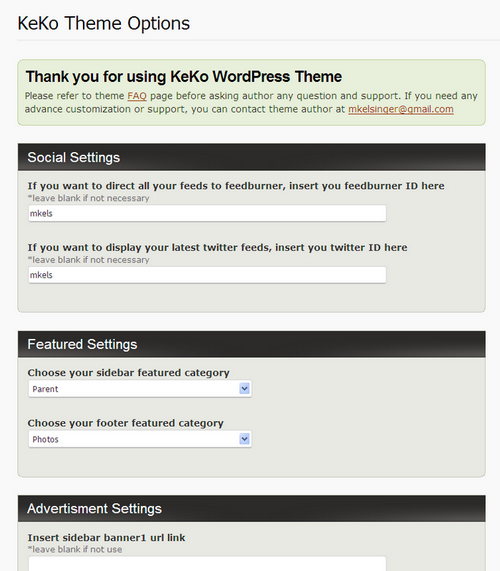Click the mkelsinger@gmail.com email link

[x=401, y=109]
